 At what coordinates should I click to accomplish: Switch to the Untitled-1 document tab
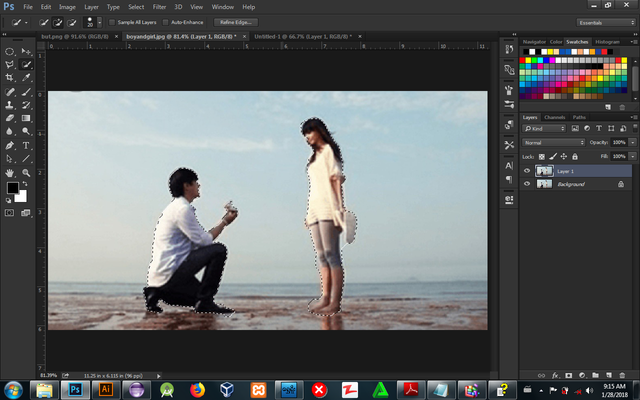288,34
